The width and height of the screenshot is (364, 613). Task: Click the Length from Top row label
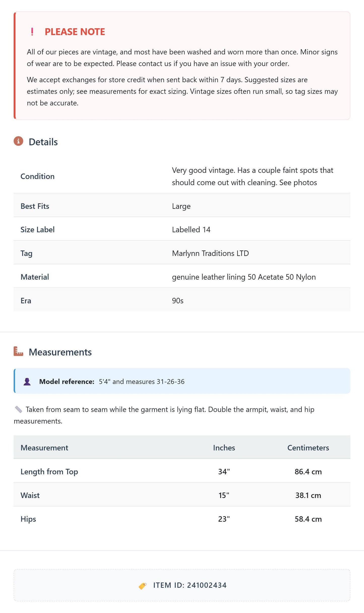click(x=49, y=472)
